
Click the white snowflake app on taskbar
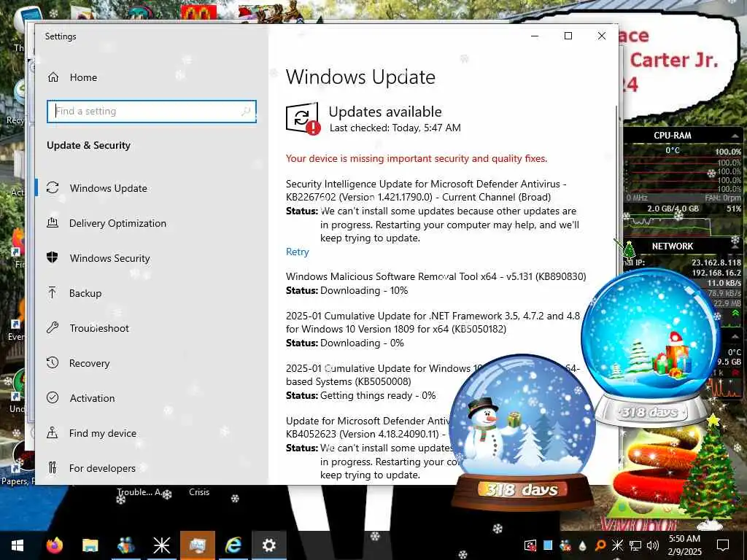coord(161,545)
